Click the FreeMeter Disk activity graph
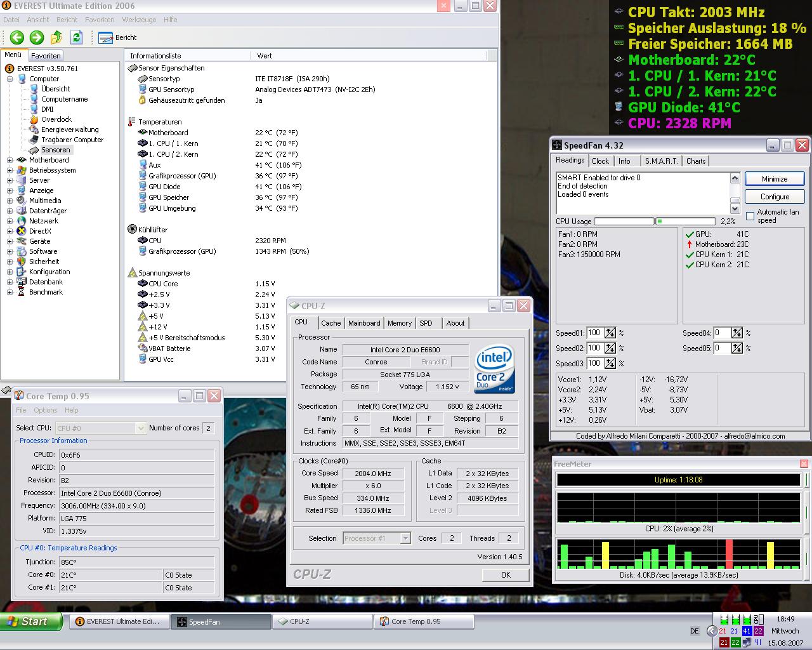This screenshot has width=812, height=650. (x=678, y=554)
